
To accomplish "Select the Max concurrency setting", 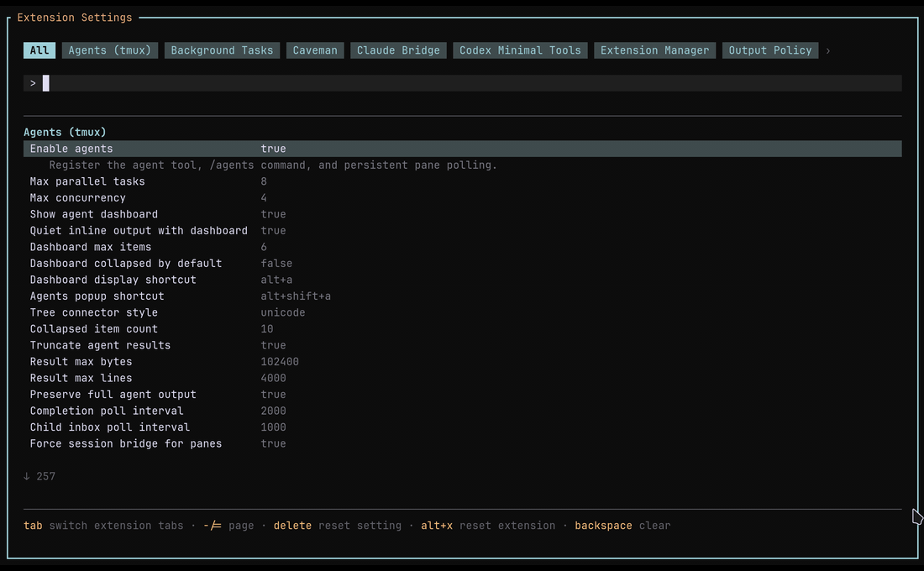I will pos(463,198).
